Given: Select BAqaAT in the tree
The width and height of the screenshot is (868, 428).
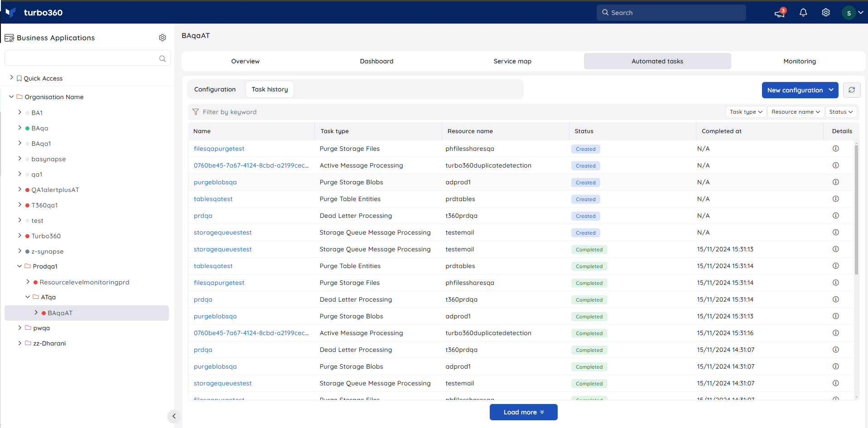Looking at the screenshot, I should pos(60,313).
